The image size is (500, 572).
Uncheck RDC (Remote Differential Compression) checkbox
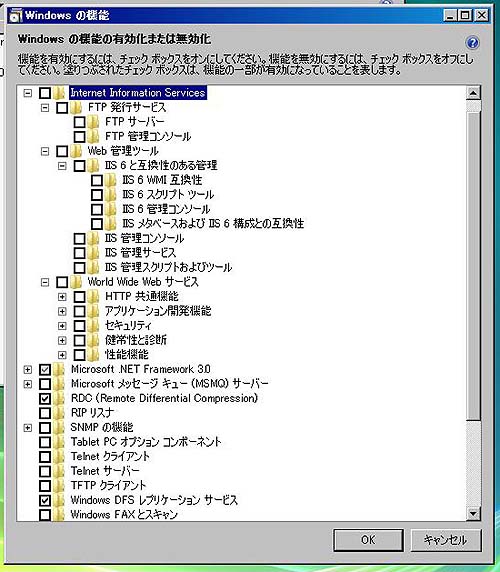click(x=45, y=398)
